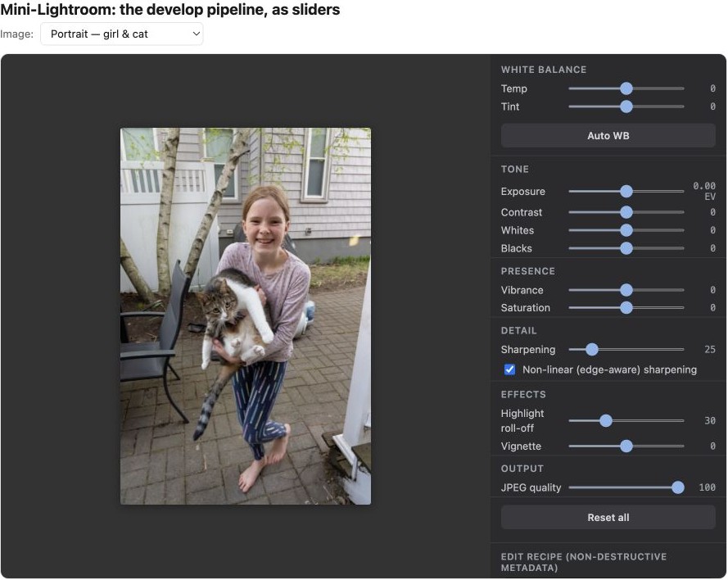Viewport: 728px width, 580px height.
Task: Click the Blacks slider handle
Action: (626, 248)
